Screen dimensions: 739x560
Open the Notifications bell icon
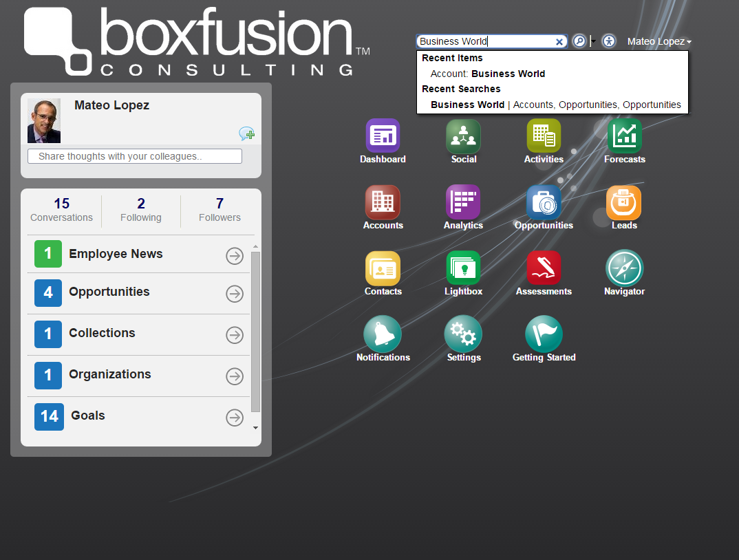pyautogui.click(x=383, y=334)
